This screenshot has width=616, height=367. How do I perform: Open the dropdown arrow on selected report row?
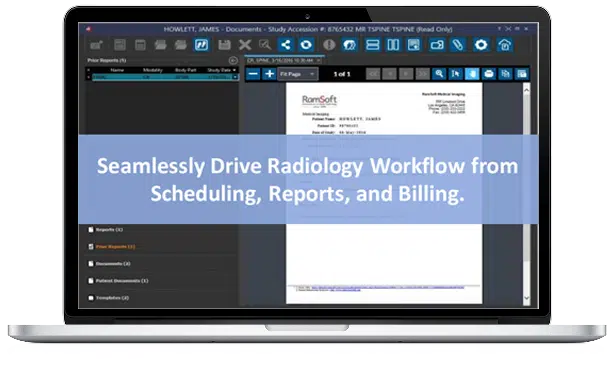(x=235, y=77)
